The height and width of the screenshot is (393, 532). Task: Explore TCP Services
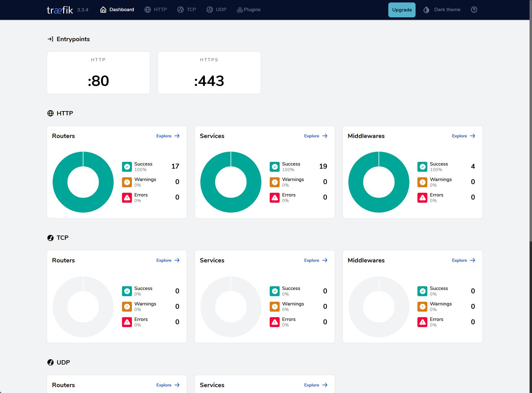point(316,260)
